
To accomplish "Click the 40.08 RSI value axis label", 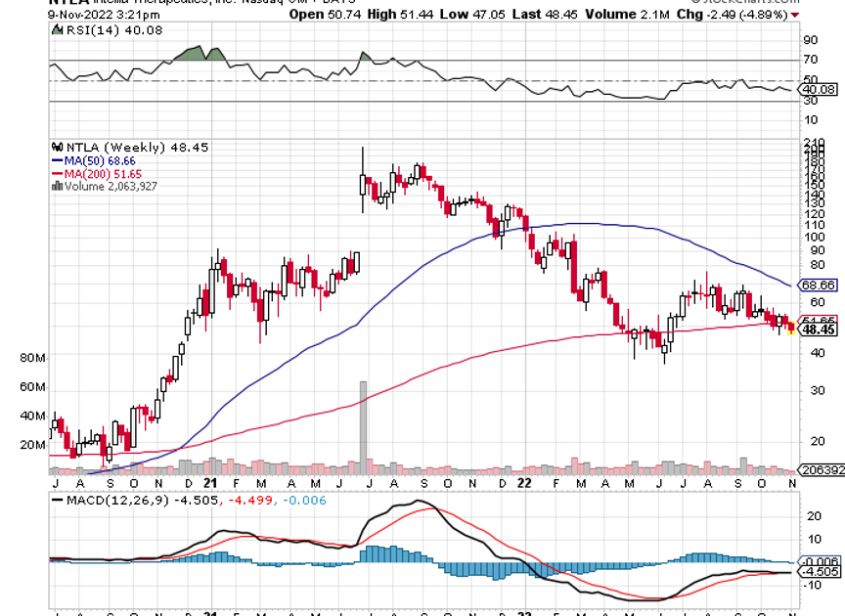I will pyautogui.click(x=818, y=89).
